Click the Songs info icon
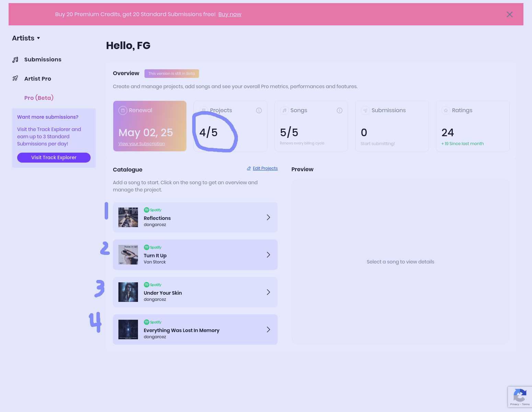Screen dimensions: 532x412 (x=339, y=110)
